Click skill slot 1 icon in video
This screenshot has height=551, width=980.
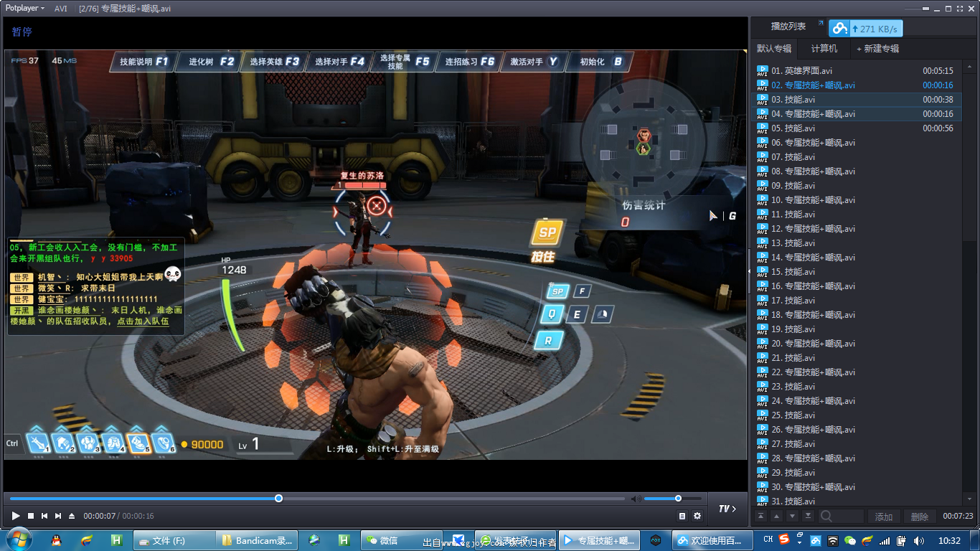click(x=38, y=443)
